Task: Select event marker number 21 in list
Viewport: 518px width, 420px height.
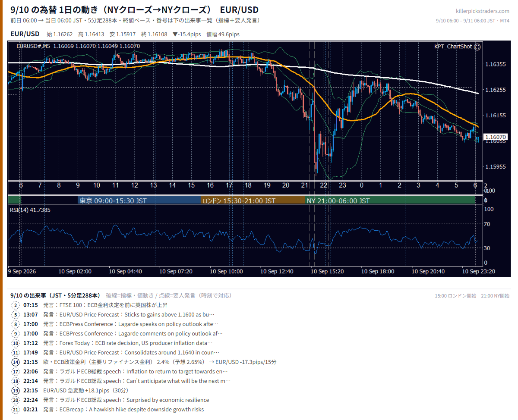Action: pos(16,410)
